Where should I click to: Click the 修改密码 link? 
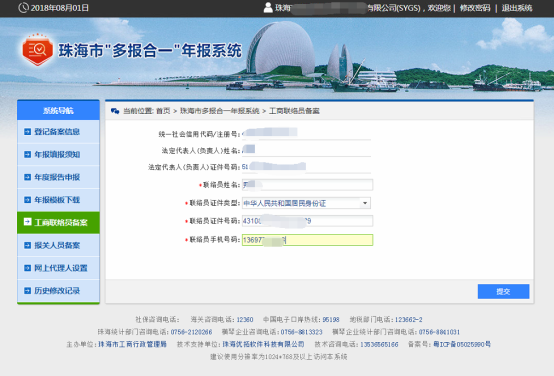[475, 8]
